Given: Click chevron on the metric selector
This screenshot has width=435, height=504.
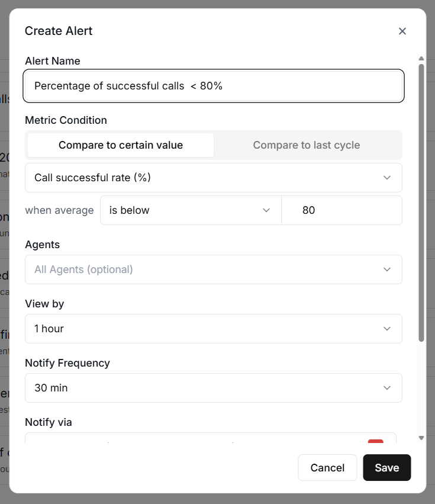Looking at the screenshot, I should pos(387,178).
